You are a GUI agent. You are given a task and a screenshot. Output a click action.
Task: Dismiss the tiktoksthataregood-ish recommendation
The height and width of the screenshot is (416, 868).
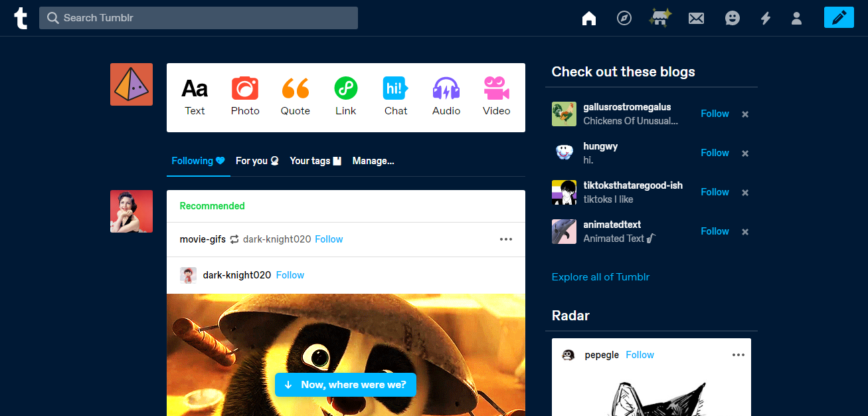pos(745,193)
